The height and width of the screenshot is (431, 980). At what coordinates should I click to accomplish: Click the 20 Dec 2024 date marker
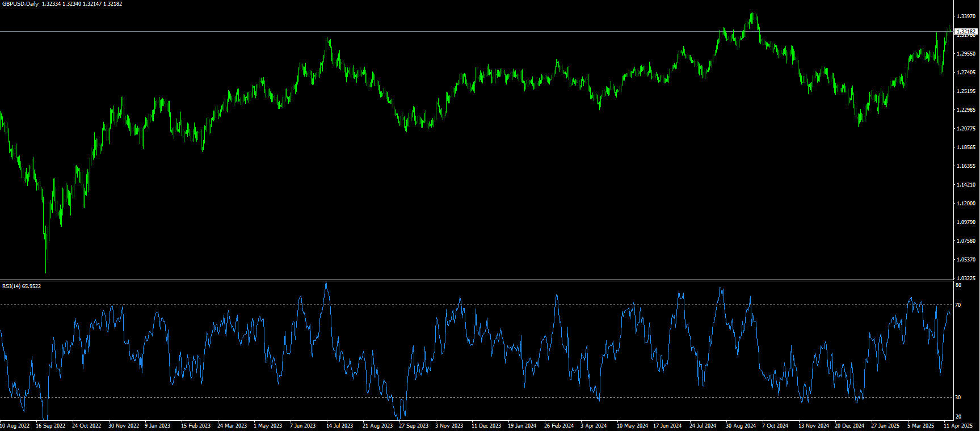pos(849,426)
